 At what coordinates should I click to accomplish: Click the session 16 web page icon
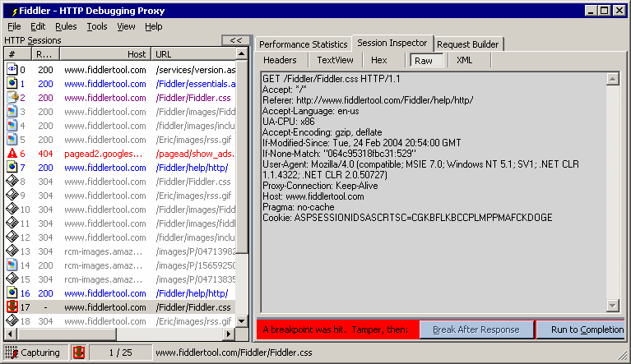coord(12,293)
